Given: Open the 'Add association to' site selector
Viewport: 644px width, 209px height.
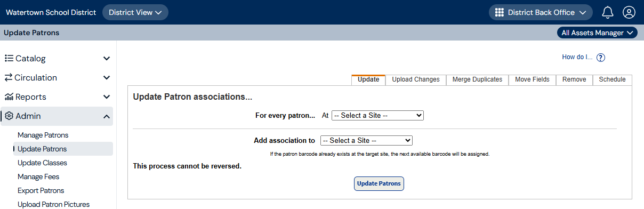Looking at the screenshot, I should pyautogui.click(x=366, y=140).
